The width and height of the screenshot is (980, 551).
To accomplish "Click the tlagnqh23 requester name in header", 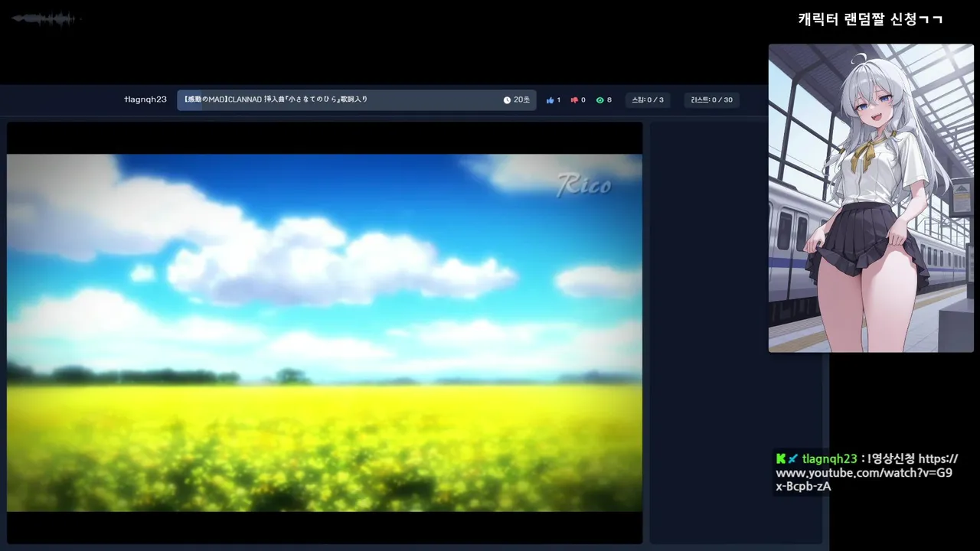I will [x=145, y=99].
